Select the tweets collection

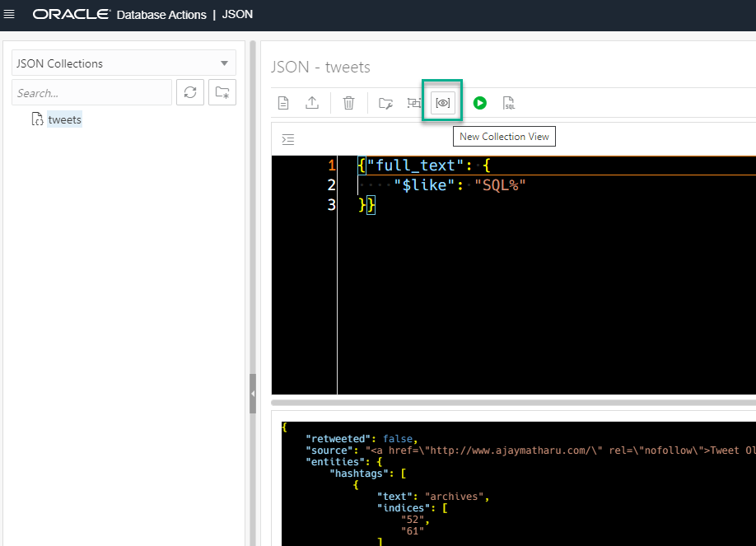pyautogui.click(x=64, y=119)
